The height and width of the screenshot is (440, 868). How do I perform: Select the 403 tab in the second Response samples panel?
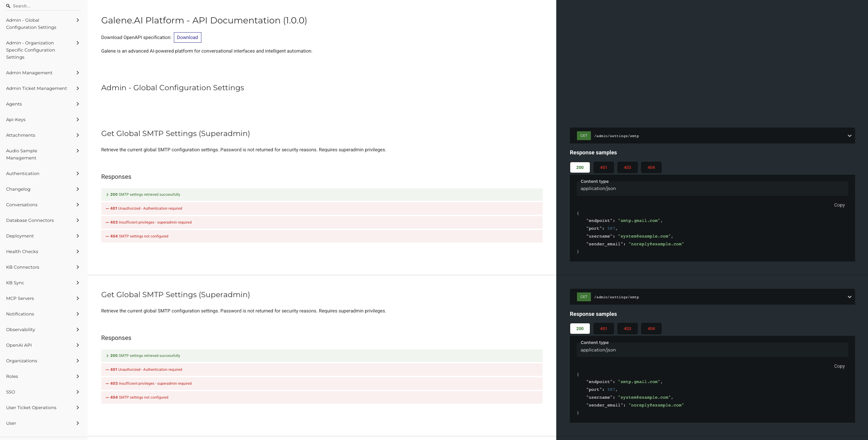coord(627,328)
